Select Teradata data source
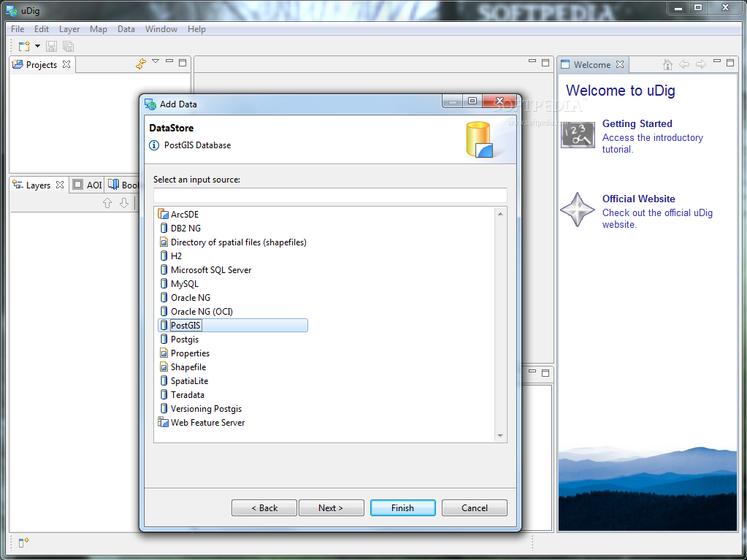This screenshot has width=747, height=560. point(182,394)
